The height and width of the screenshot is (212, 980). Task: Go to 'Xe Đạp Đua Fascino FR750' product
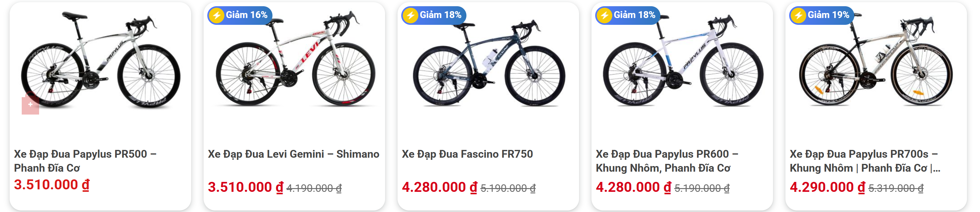(467, 154)
